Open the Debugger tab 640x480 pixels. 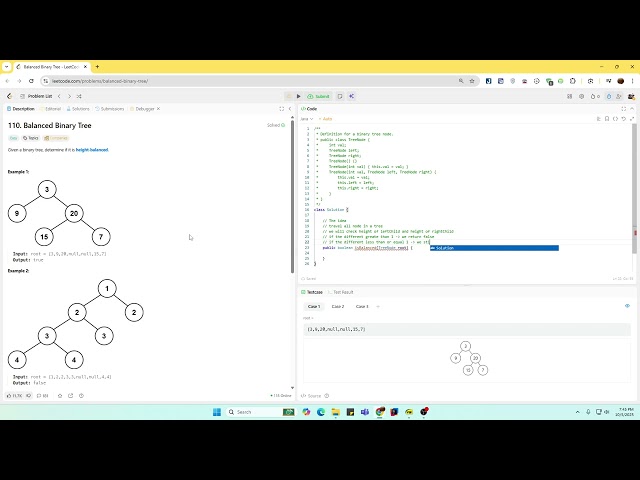point(142,109)
